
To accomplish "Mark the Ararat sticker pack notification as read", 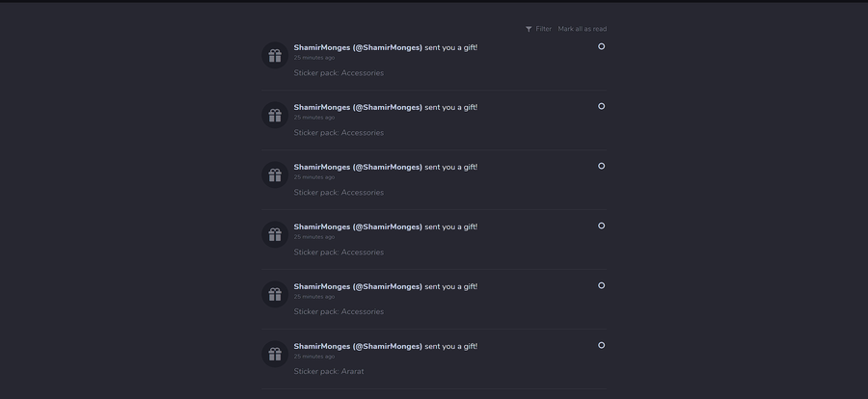I will click(x=602, y=345).
